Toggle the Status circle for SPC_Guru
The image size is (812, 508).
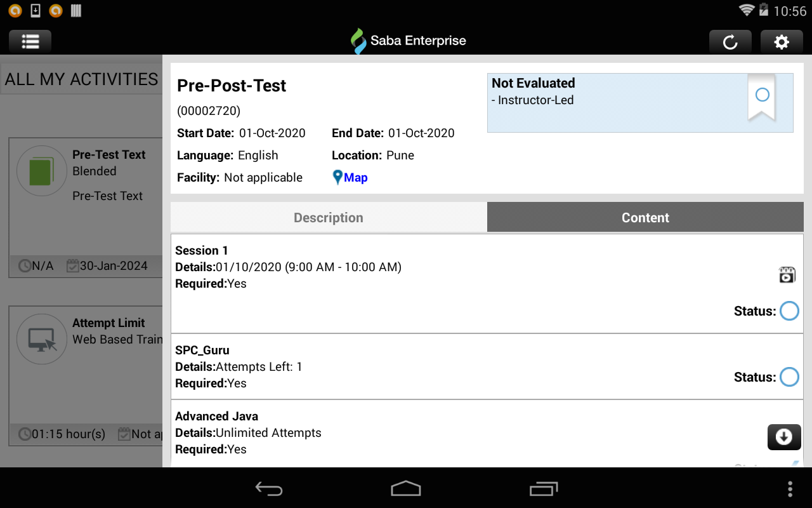click(789, 377)
